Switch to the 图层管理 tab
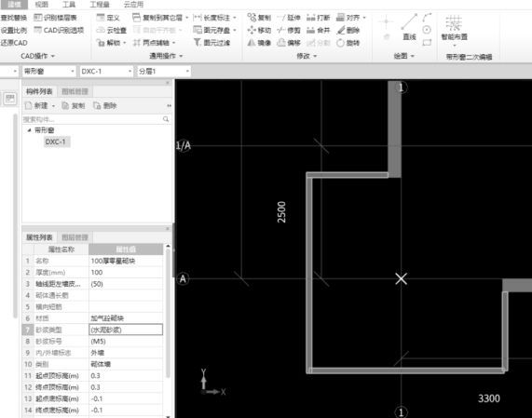 point(75,237)
